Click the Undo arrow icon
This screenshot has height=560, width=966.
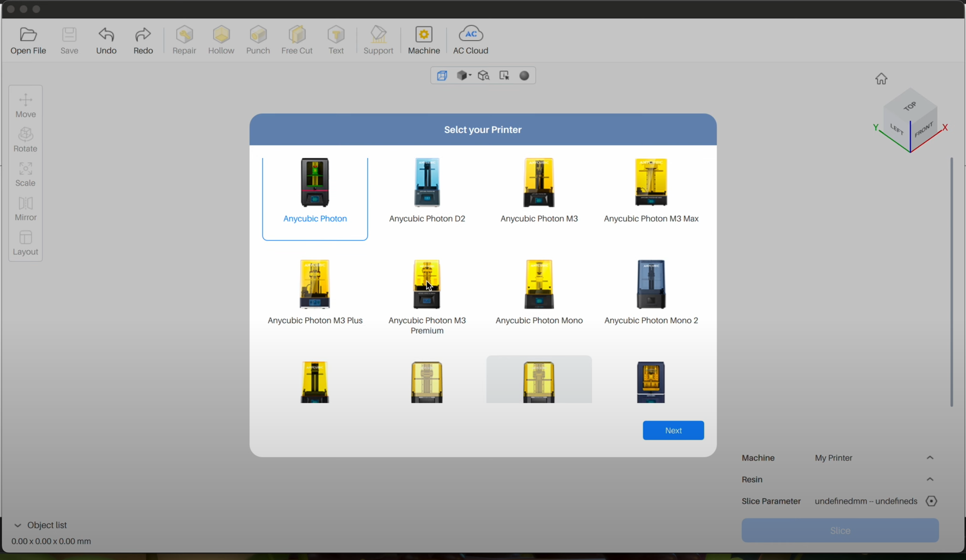(x=106, y=35)
